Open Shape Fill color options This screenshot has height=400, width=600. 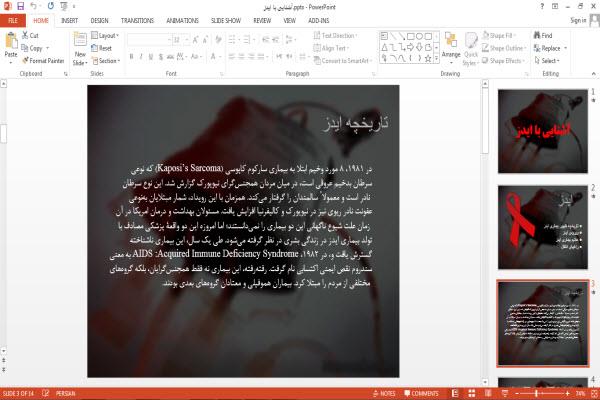tap(499, 35)
